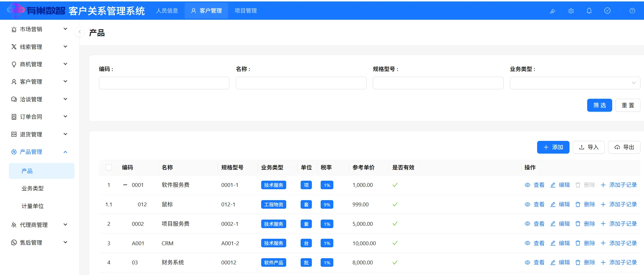
Task: Click the plus icon for 鼠标 row
Action: [x=603, y=204]
